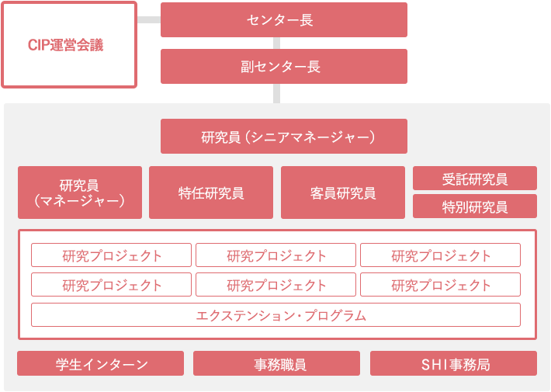Click connector between センター長 and 副センター長
Image resolution: width=551 pixels, height=392 pixels.
276,43
